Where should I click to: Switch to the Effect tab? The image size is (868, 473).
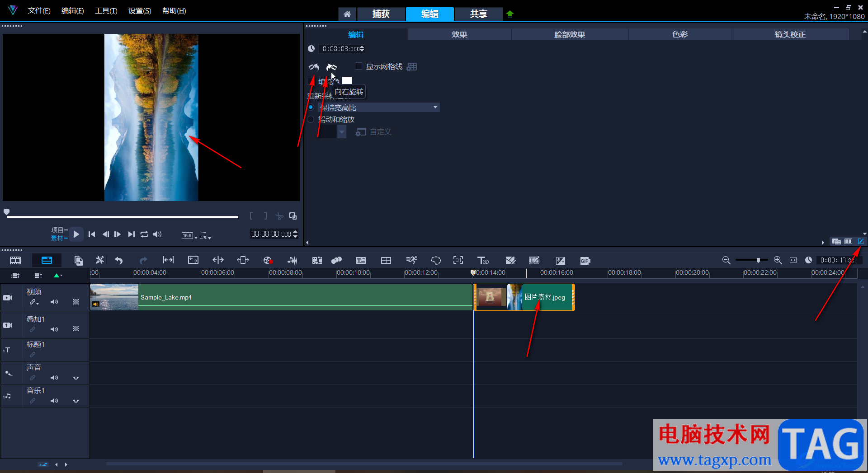pos(459,34)
